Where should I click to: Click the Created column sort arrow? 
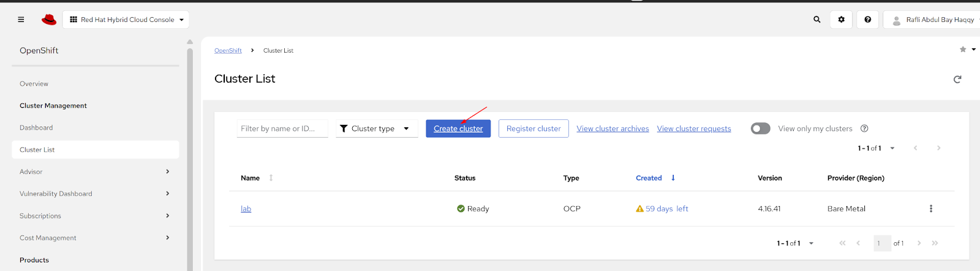[x=673, y=178]
